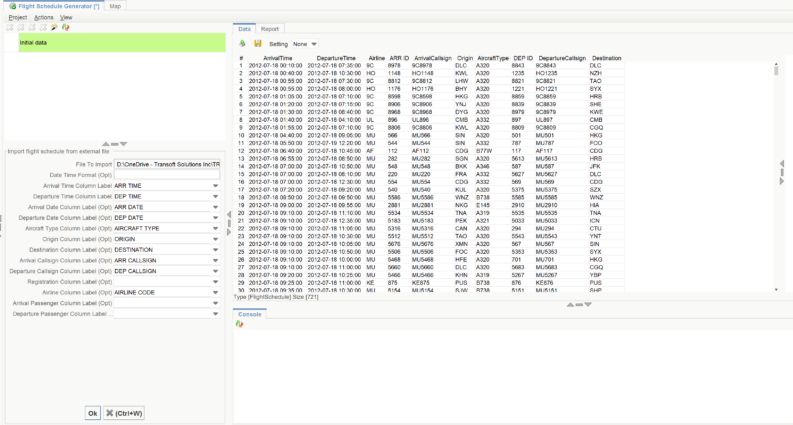Click the save icon in Data toolbar
This screenshot has height=425, width=793.
257,44
